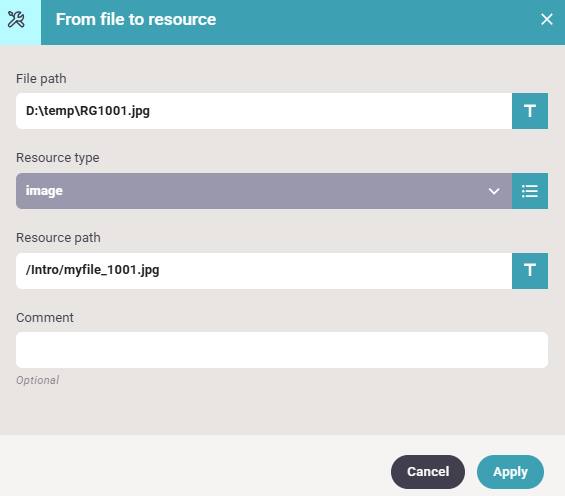565x496 pixels.
Task: Click the Resource path label
Action: pyautogui.click(x=58, y=238)
